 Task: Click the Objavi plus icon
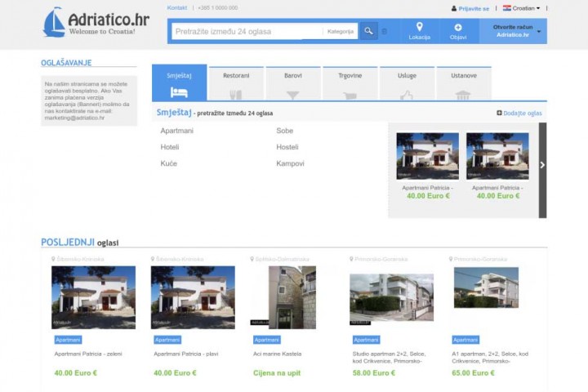click(457, 27)
